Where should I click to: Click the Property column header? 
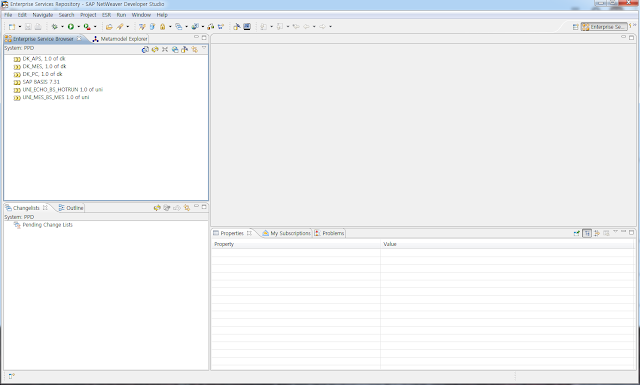(x=296, y=244)
